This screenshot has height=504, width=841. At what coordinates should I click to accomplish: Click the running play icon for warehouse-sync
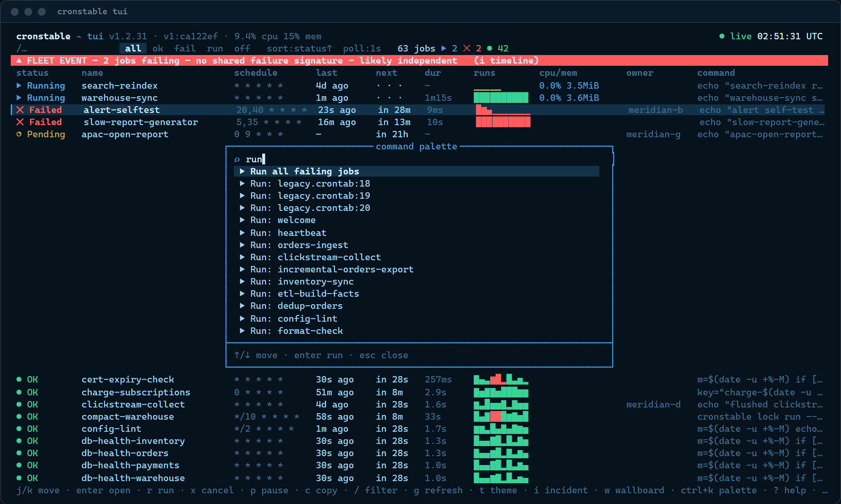click(19, 98)
